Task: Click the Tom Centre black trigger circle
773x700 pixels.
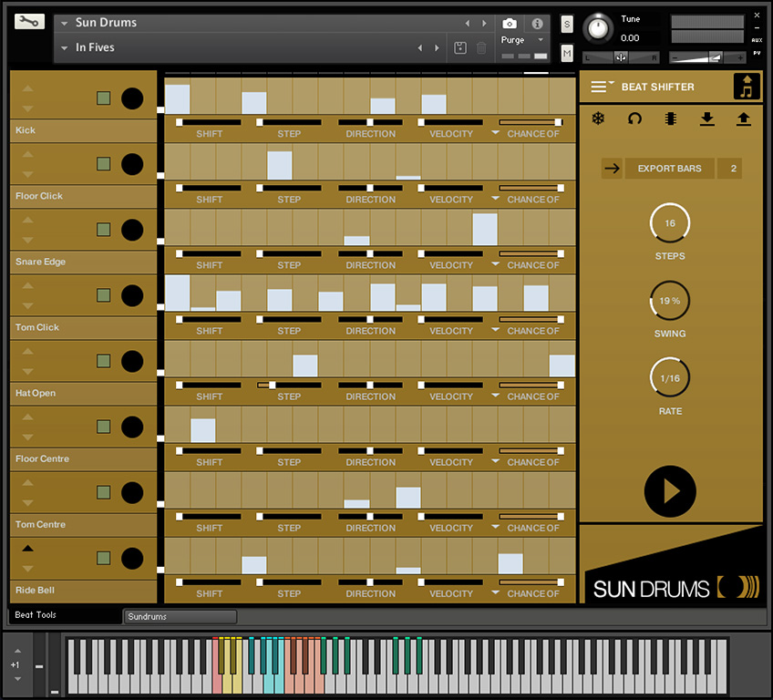Action: coord(132,492)
